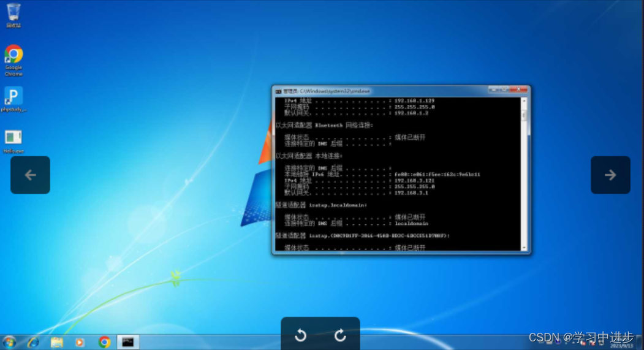644x350 pixels.
Task: Maximize the cmd.exe window
Action: [x=504, y=89]
